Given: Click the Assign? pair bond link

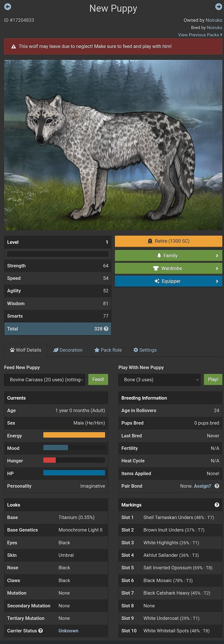Looking at the screenshot, I should pos(202,486).
